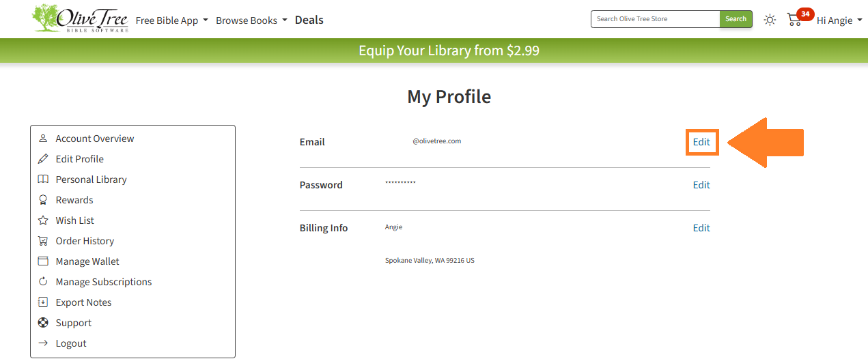
Task: Click the star icon for Wish List
Action: coord(43,220)
